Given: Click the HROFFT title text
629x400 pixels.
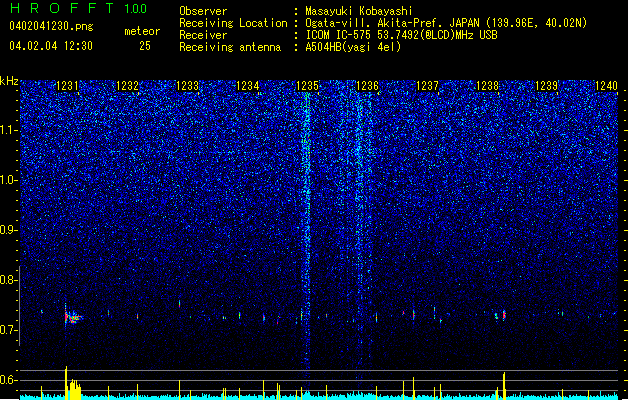Looking at the screenshot, I should pos(62,8).
